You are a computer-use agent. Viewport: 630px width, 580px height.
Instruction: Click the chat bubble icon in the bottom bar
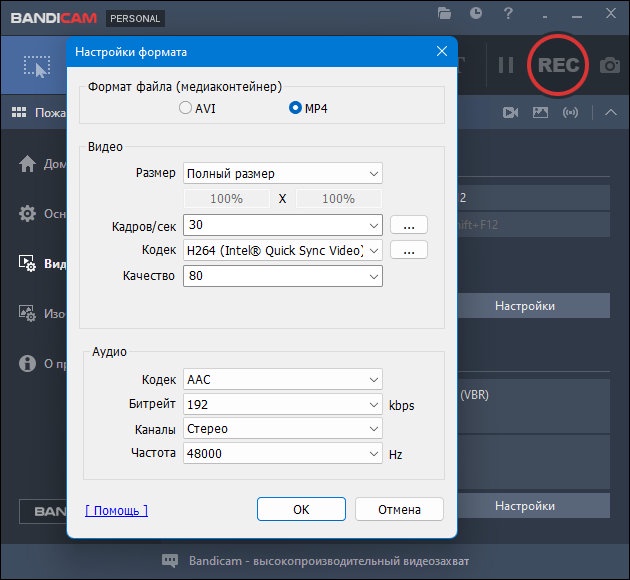click(170, 560)
